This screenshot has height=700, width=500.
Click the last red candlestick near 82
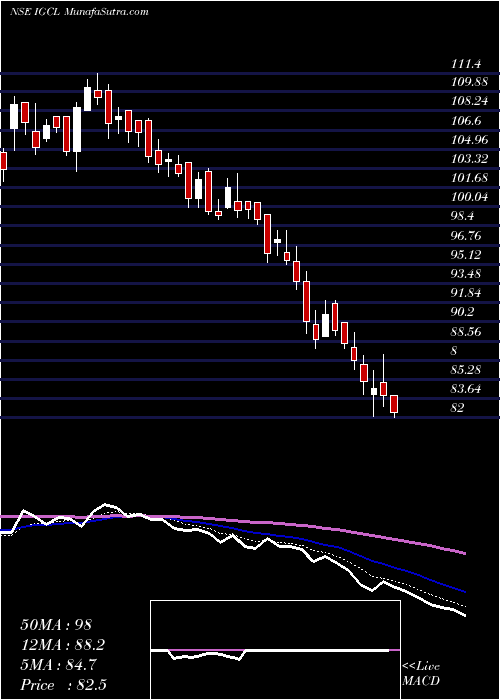coord(394,404)
